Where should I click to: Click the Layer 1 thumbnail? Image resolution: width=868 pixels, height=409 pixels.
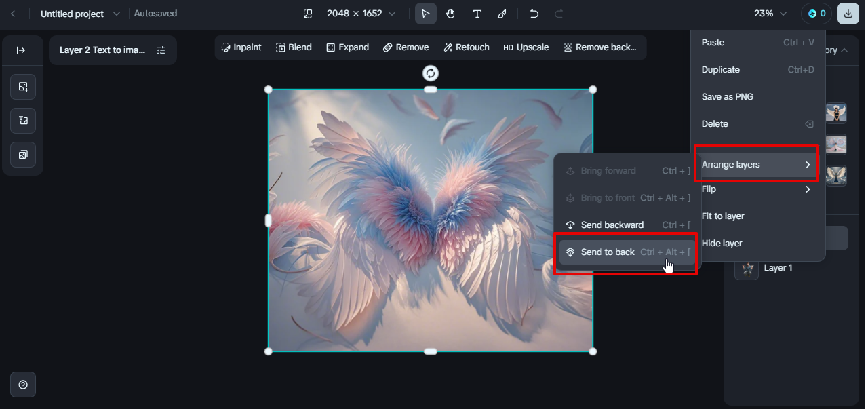click(747, 268)
